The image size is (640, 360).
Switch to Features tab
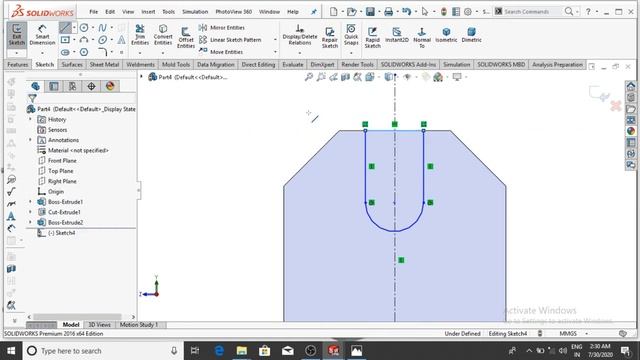pyautogui.click(x=18, y=64)
